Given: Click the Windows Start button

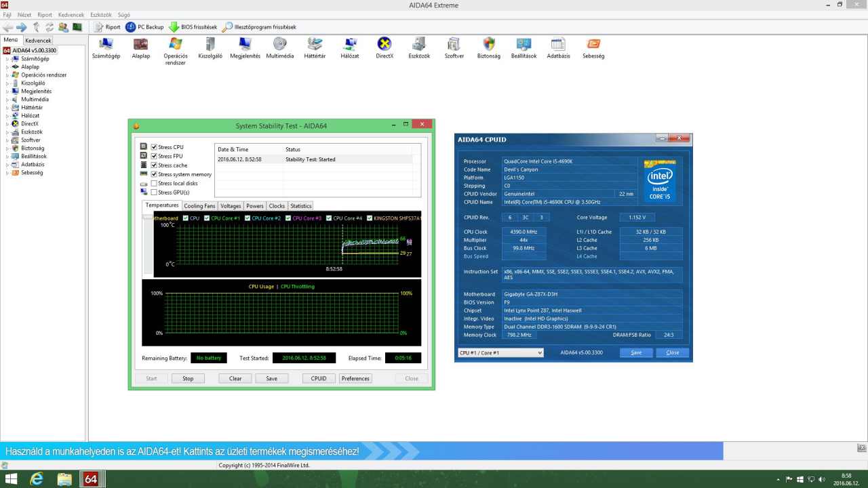Looking at the screenshot, I should point(12,479).
